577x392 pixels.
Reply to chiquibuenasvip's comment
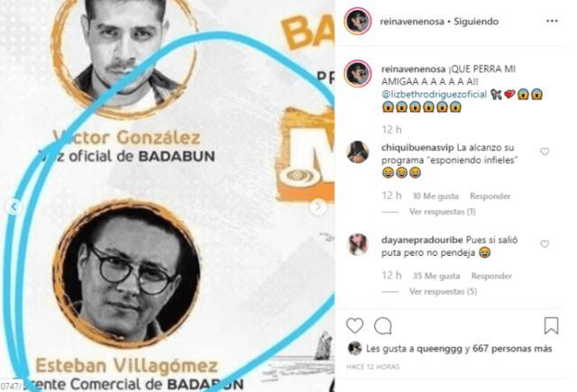coord(490,196)
